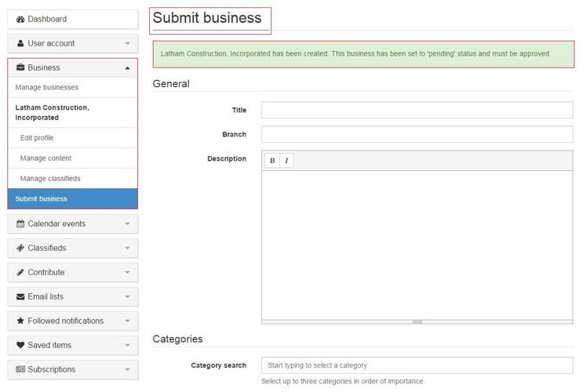Click the Branch field label
This screenshot has width=586, height=392.
235,134
